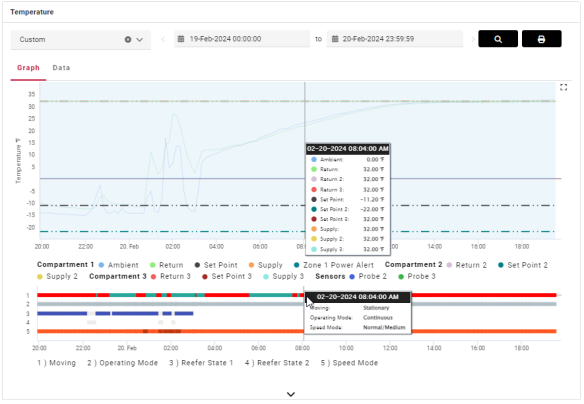
Task: Toggle Zone 1 Power Alert legend item
Action: click(334, 265)
